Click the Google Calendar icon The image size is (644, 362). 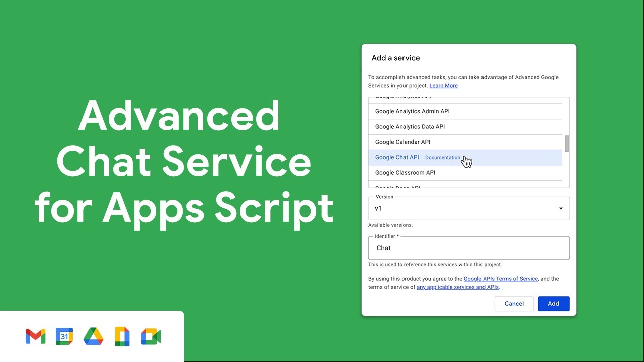[x=64, y=336]
